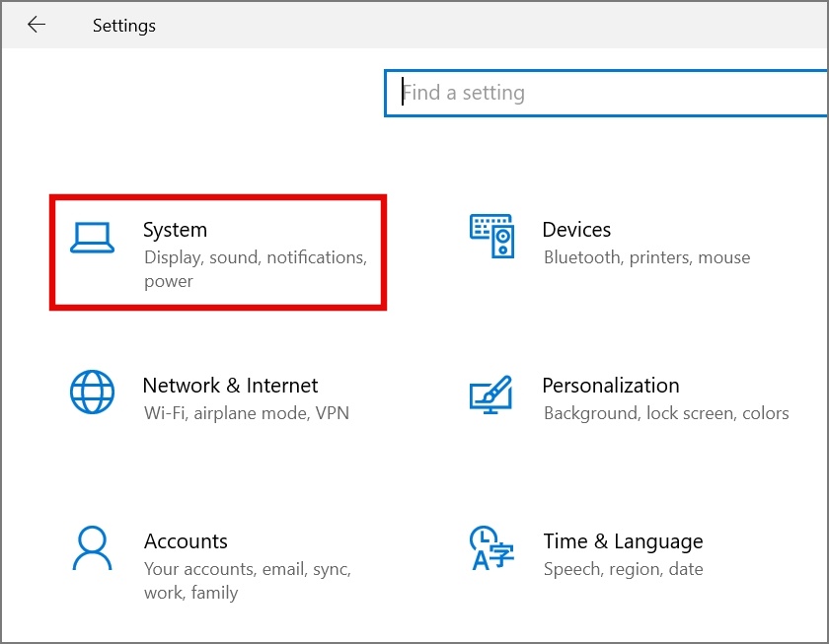Screen dimensions: 829x644
Task: Open the System settings title
Action: tap(175, 230)
